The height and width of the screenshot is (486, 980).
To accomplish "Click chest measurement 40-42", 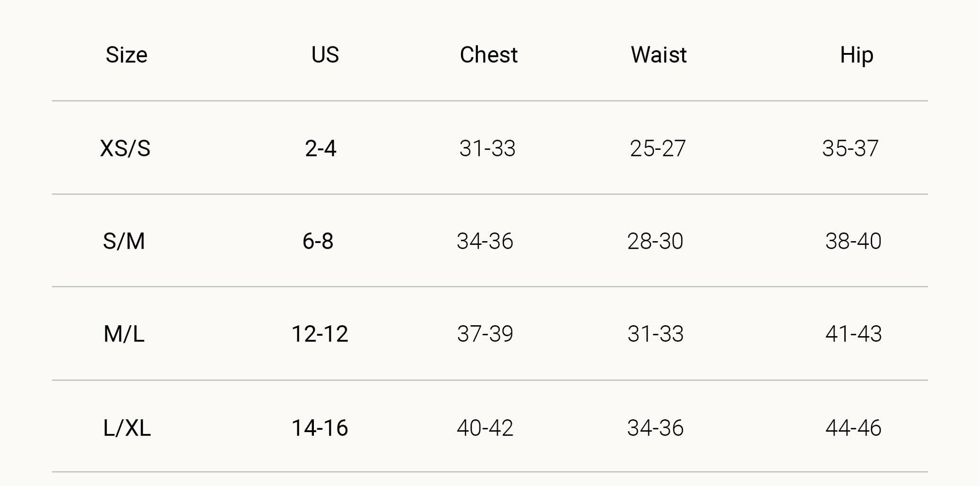I will (x=485, y=428).
